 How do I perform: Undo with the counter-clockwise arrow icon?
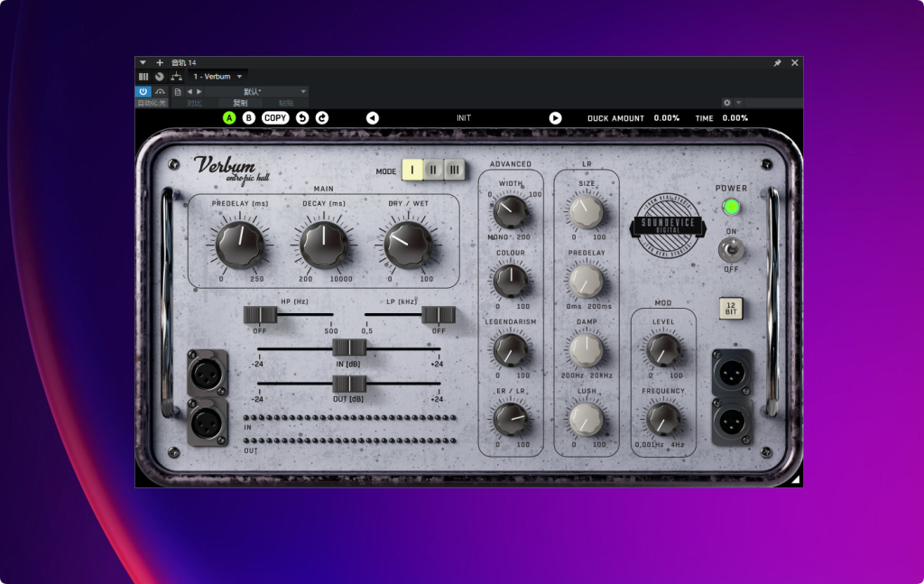click(x=302, y=118)
